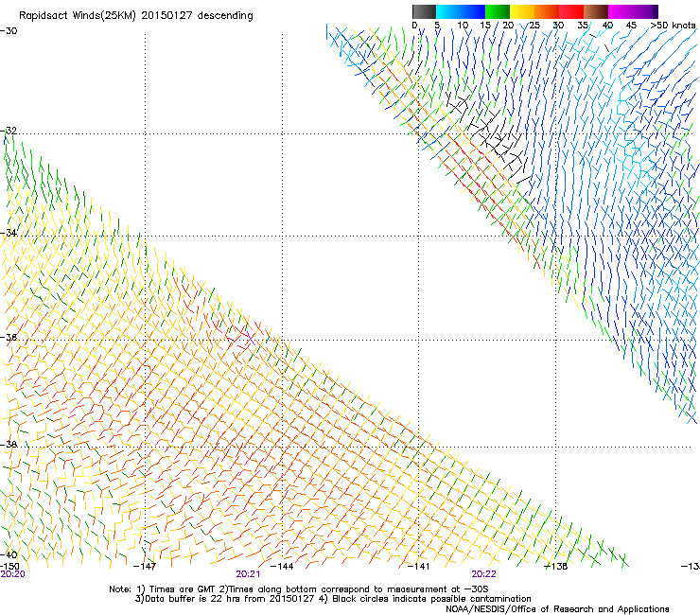Click the '-150' longitude label
This screenshot has height=615, width=700.
(x=9, y=567)
